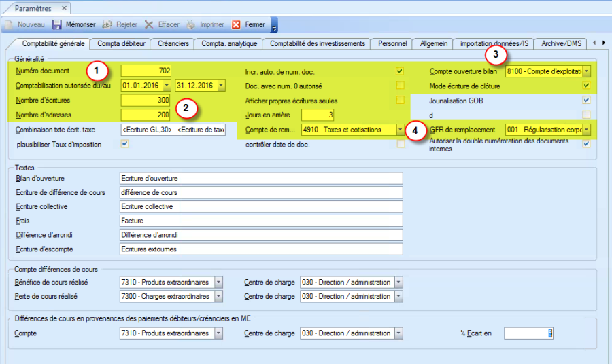Click the red Fermer icon

pos(236,24)
